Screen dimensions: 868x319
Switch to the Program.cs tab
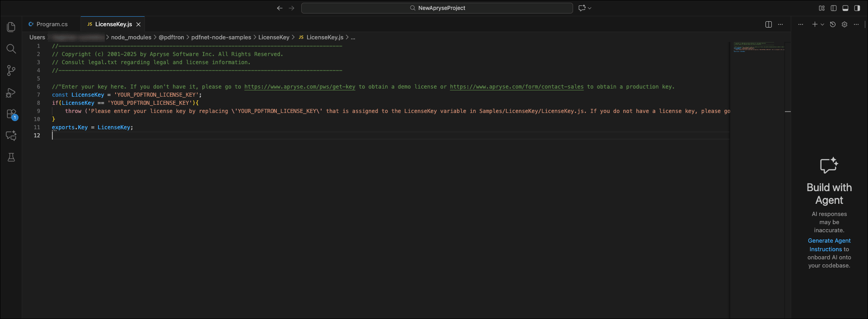(x=52, y=24)
